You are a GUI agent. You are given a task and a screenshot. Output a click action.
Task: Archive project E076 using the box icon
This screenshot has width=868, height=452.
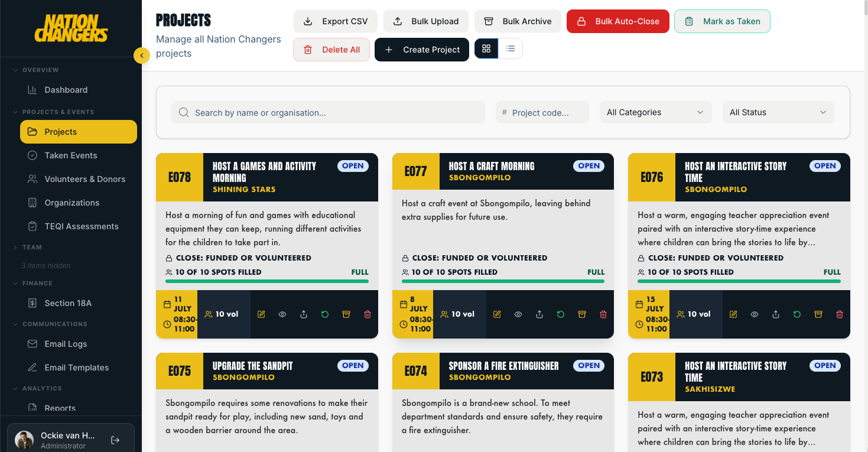pos(818,314)
